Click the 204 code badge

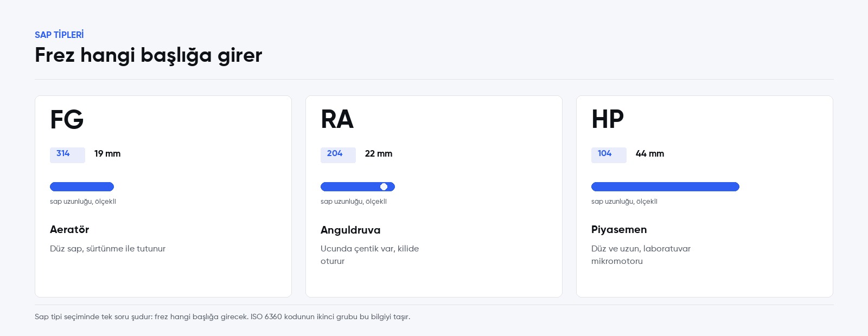338,155
